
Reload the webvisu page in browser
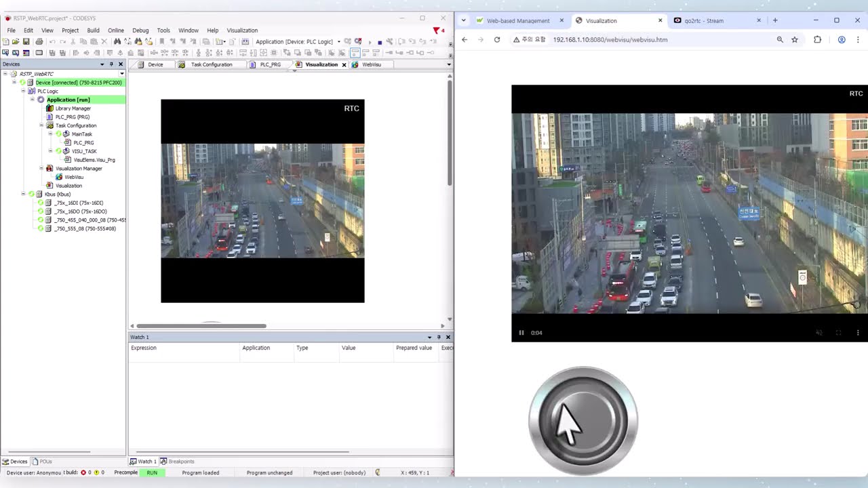(497, 39)
